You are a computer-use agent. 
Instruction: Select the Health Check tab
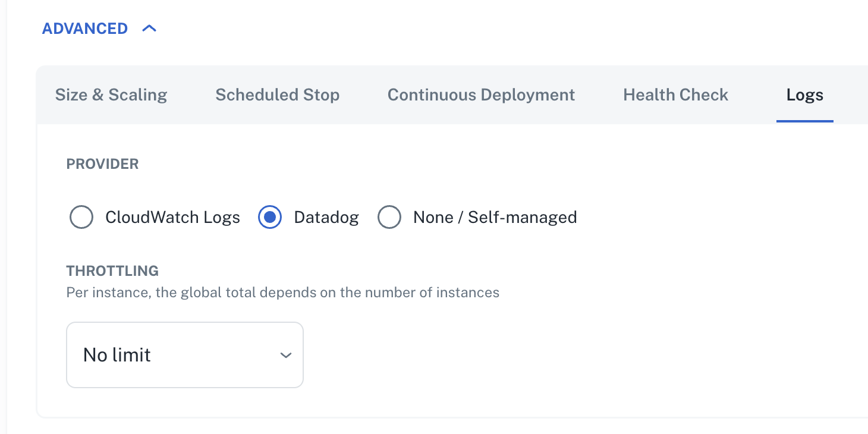[x=675, y=95]
